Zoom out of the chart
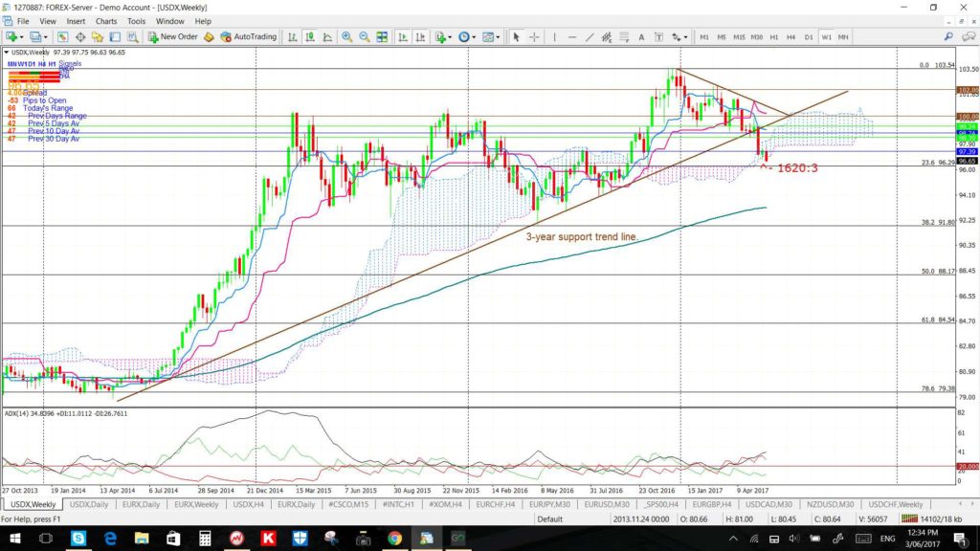Viewport: 980px width, 551px height. (365, 37)
